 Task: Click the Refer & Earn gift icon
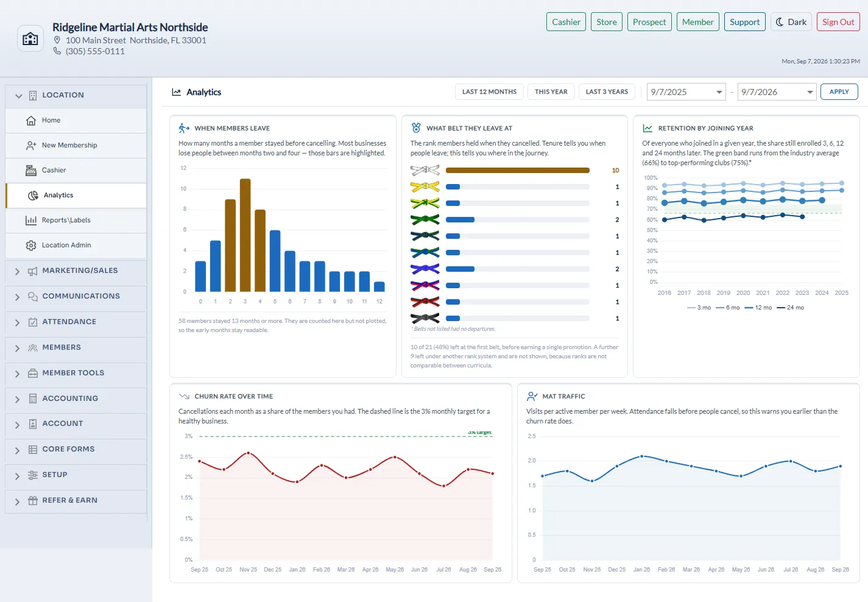(x=33, y=501)
